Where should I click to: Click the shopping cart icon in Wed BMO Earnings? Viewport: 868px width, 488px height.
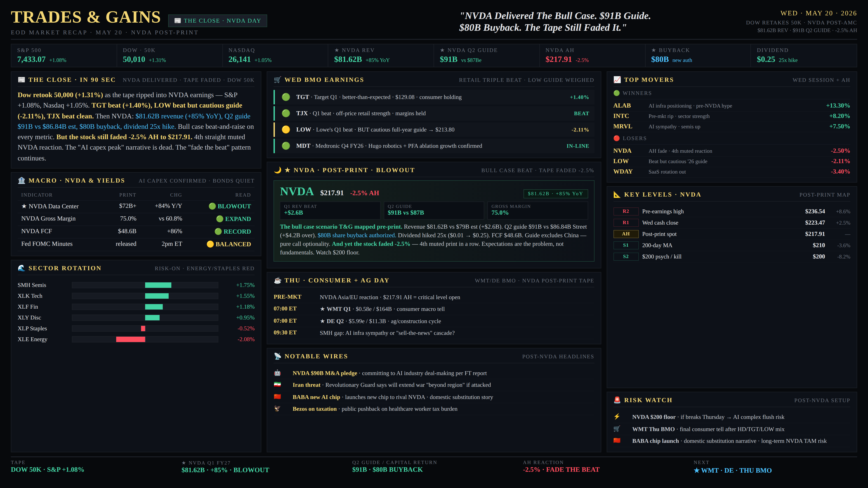click(277, 80)
